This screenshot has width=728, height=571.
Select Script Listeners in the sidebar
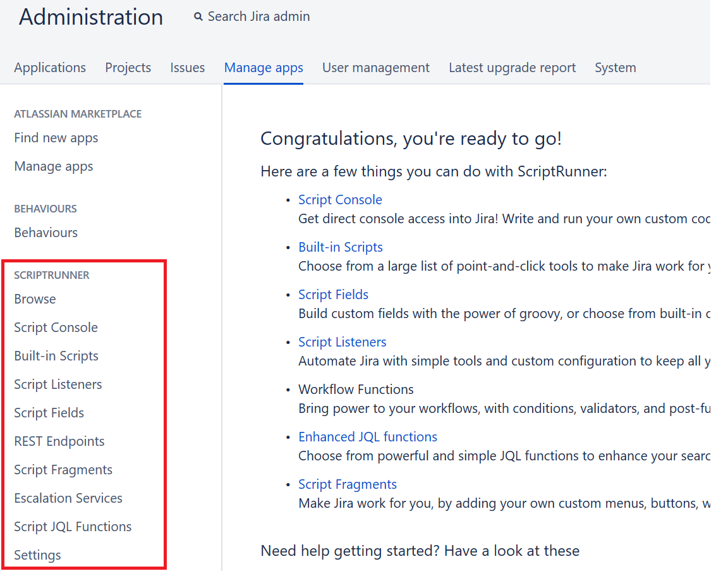tap(58, 384)
